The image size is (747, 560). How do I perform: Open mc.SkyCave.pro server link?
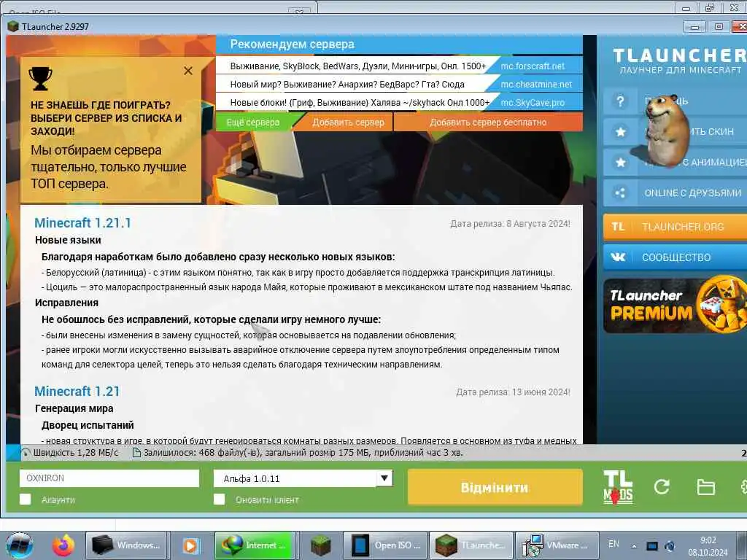pos(533,102)
